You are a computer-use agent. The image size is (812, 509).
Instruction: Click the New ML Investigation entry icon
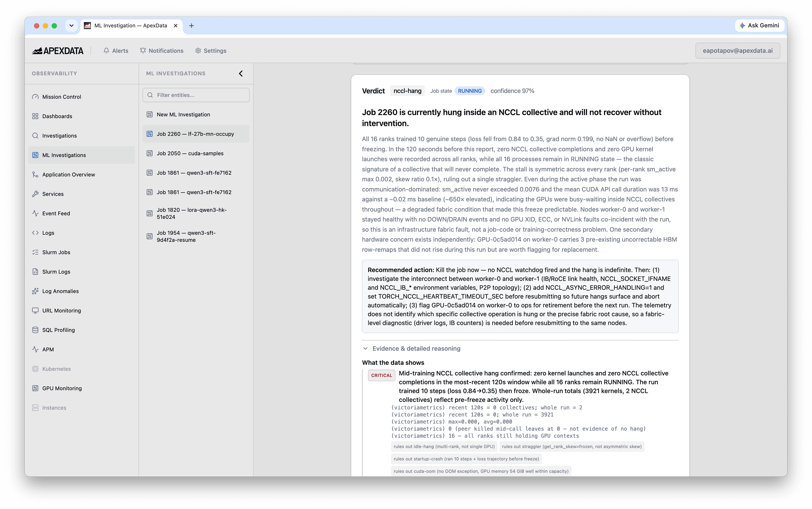pyautogui.click(x=150, y=114)
